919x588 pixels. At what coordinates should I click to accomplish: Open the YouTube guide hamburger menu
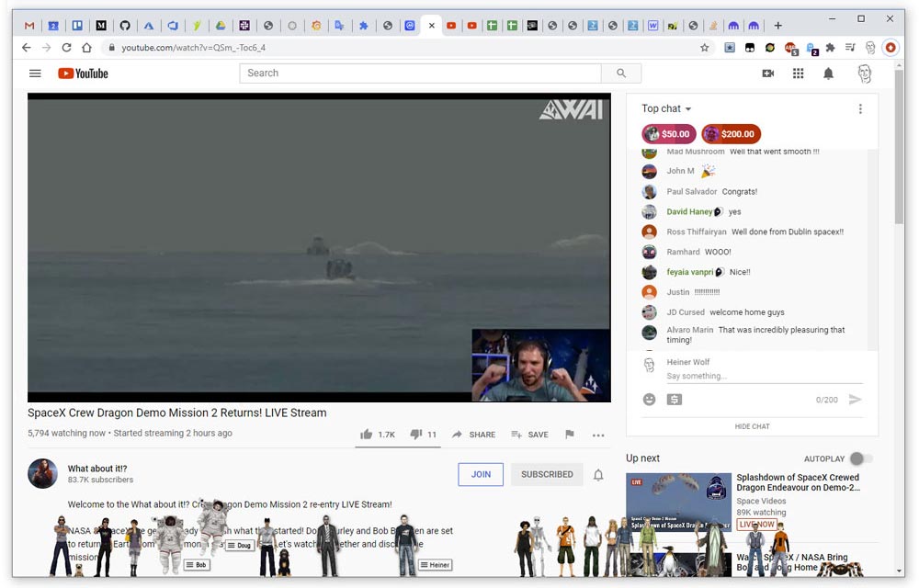coord(35,73)
